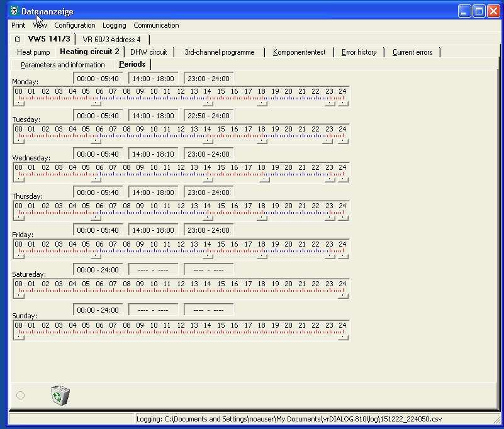Switch to the DHW circuit tab
504x429 pixels.
148,52
